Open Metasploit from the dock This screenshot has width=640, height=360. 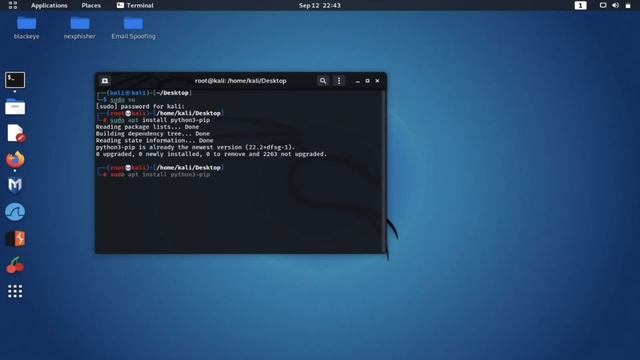click(15, 185)
